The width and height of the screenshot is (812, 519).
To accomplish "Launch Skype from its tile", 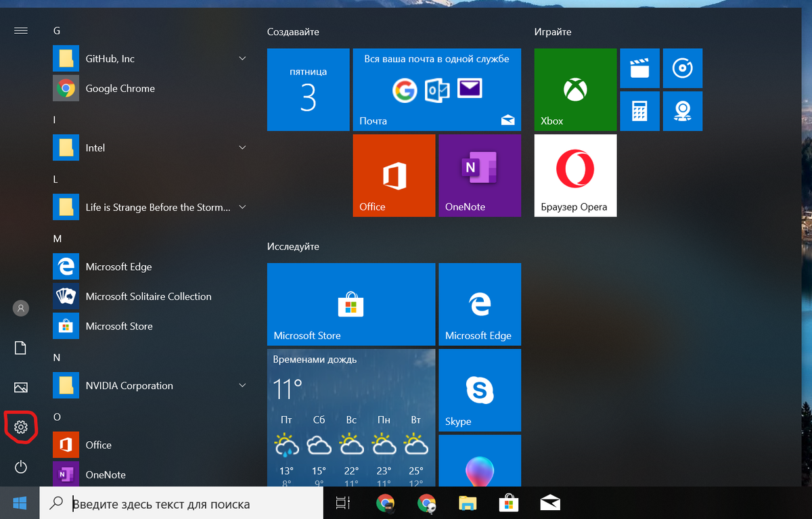I will coord(479,390).
